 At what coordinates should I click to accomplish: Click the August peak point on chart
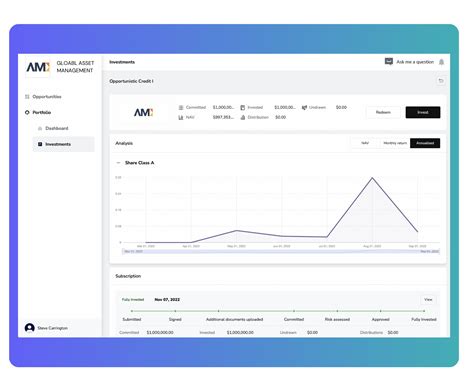tap(372, 178)
